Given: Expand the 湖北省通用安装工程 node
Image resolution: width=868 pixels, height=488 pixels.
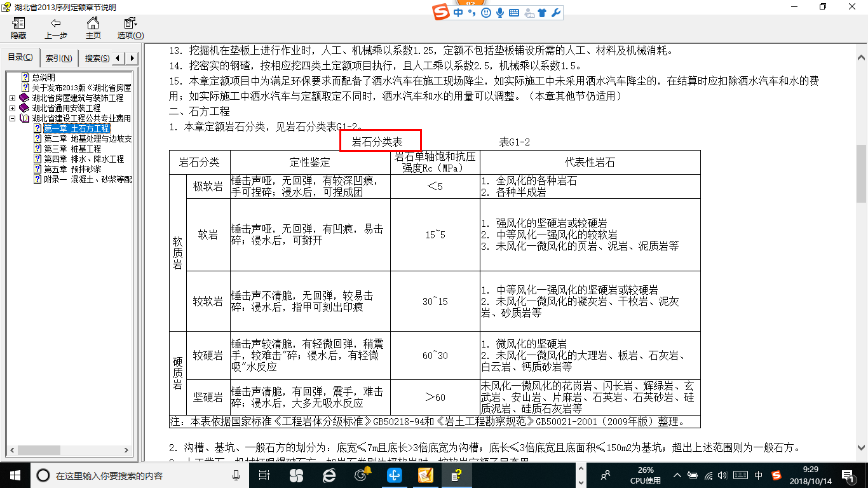Looking at the screenshot, I should click(13, 108).
